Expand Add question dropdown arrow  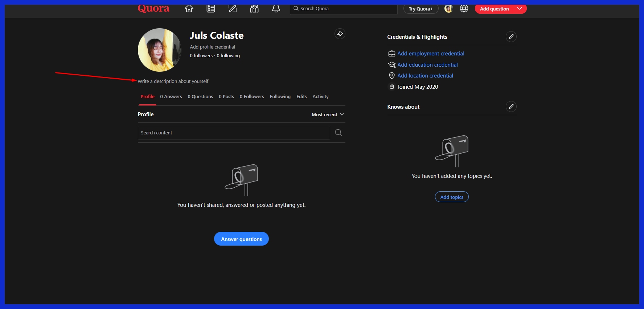click(x=520, y=9)
